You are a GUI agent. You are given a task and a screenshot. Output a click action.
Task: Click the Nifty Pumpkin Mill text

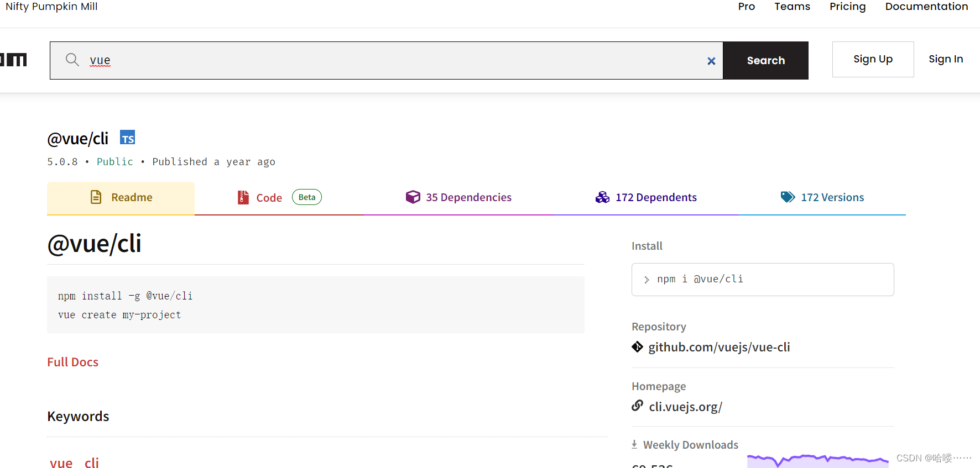click(x=51, y=7)
